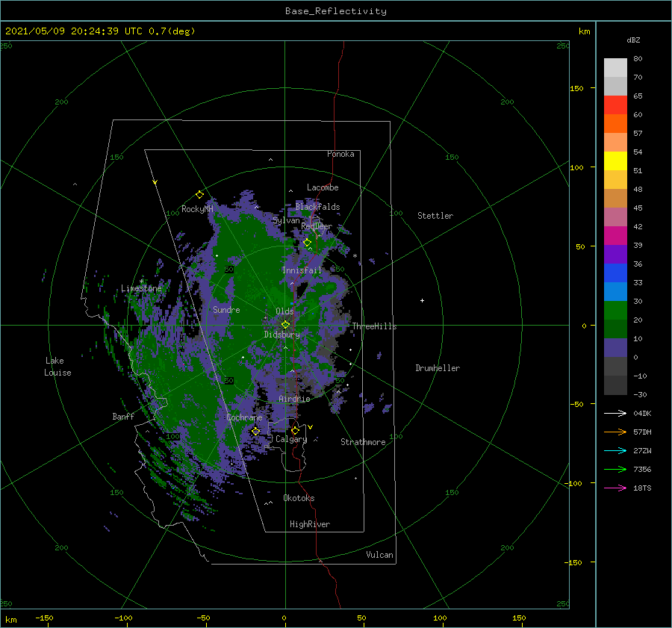Viewport: 672px width, 628px height.
Task: Click the Okotoks city label
Action: point(299,497)
